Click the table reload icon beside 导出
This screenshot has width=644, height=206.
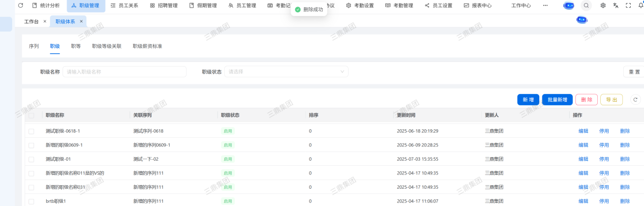click(x=635, y=100)
